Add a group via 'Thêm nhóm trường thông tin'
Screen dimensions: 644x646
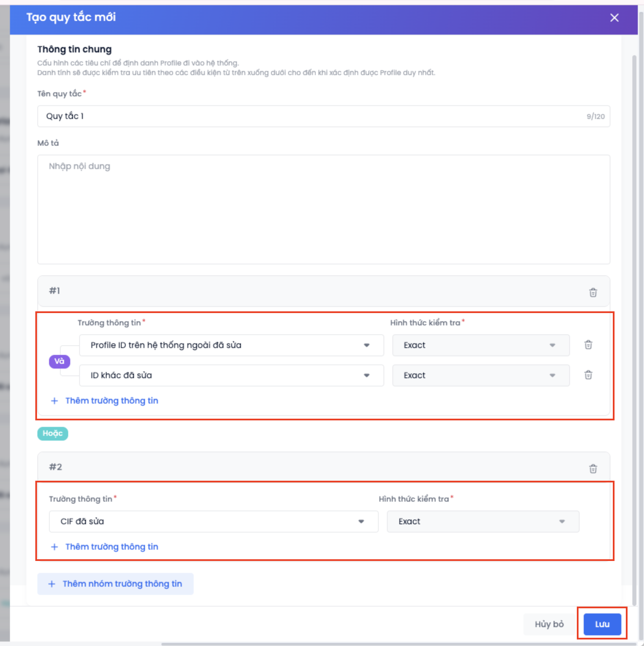116,584
